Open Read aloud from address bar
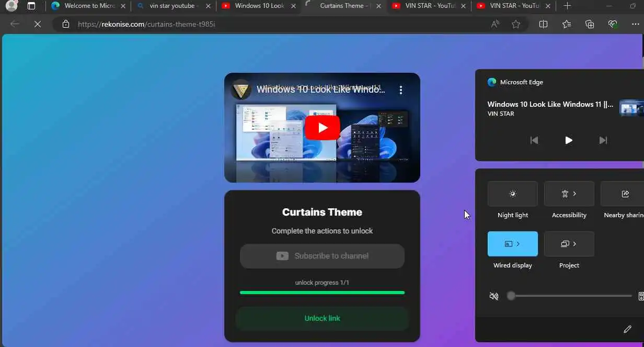Screen dimensions: 644x347 [495, 24]
